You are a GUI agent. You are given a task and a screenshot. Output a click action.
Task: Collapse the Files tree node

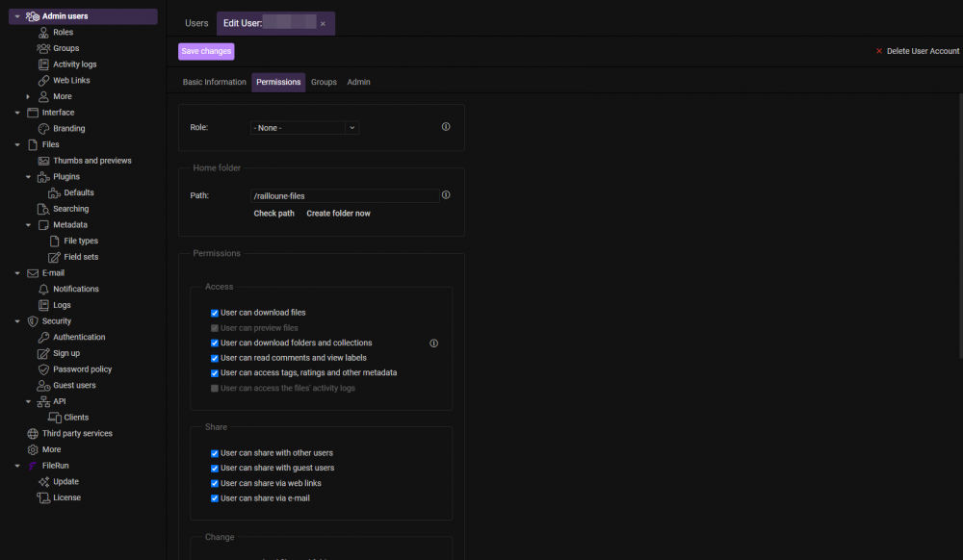click(17, 144)
